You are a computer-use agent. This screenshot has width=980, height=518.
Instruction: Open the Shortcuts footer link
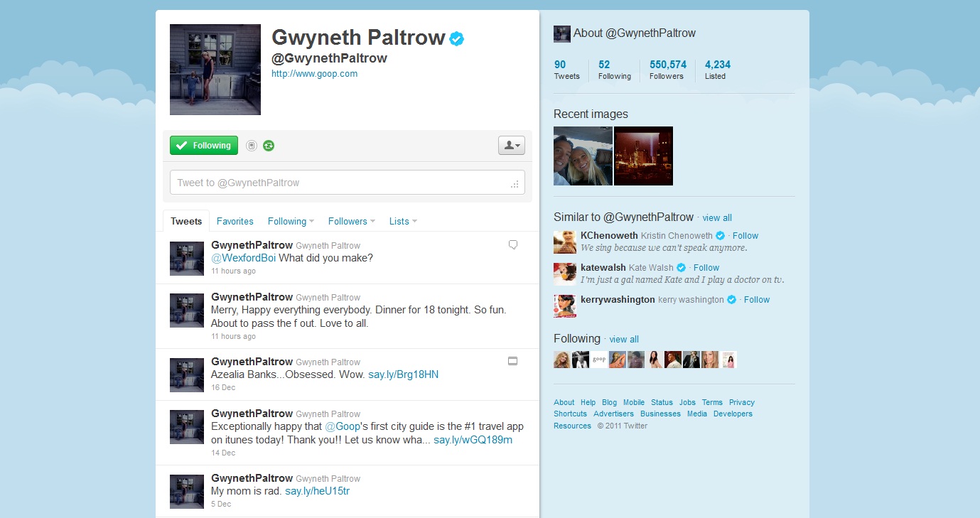point(571,414)
